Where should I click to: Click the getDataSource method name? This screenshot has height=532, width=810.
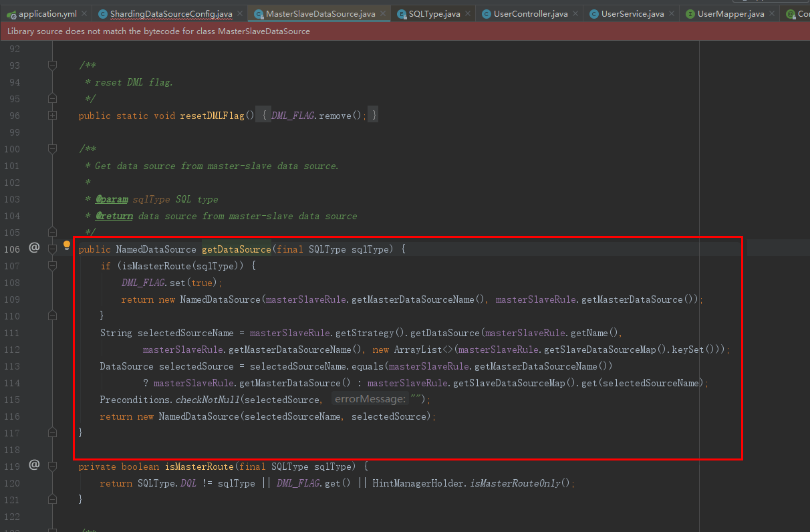point(236,249)
